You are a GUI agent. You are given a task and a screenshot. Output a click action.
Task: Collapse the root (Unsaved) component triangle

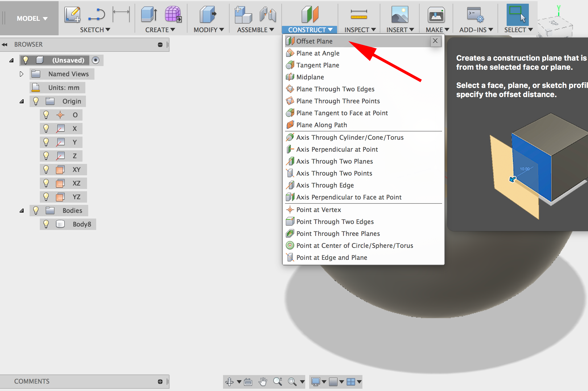tap(11, 60)
